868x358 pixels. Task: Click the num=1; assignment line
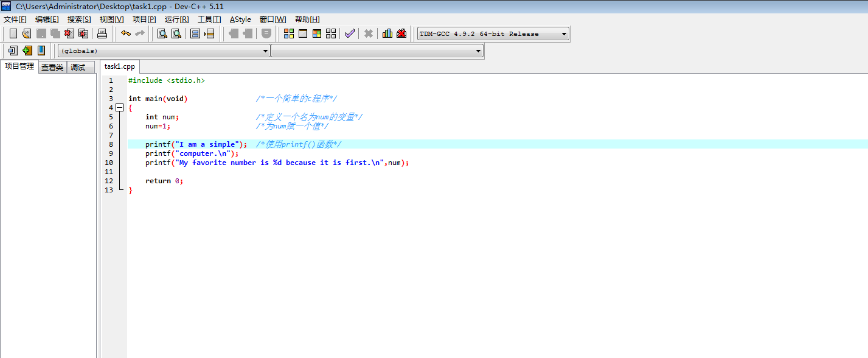[x=158, y=126]
